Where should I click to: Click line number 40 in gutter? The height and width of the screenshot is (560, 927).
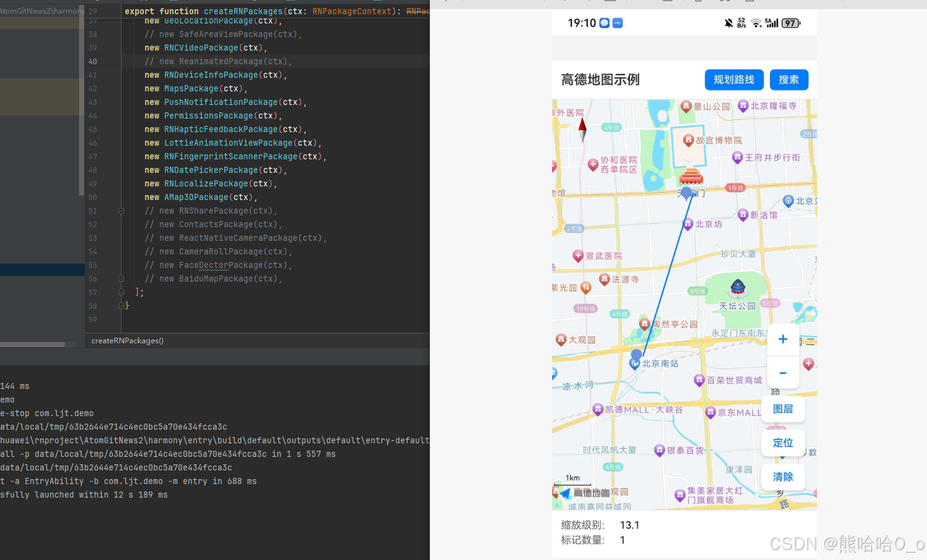coord(93,61)
